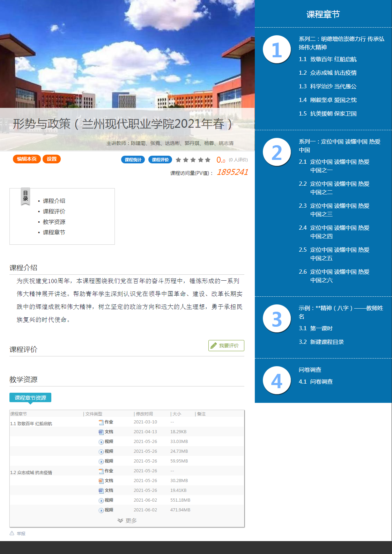Click the 1.1 致敬百年 红船启航 table row label
Viewport: 392px width, 554px height.
pos(31,423)
